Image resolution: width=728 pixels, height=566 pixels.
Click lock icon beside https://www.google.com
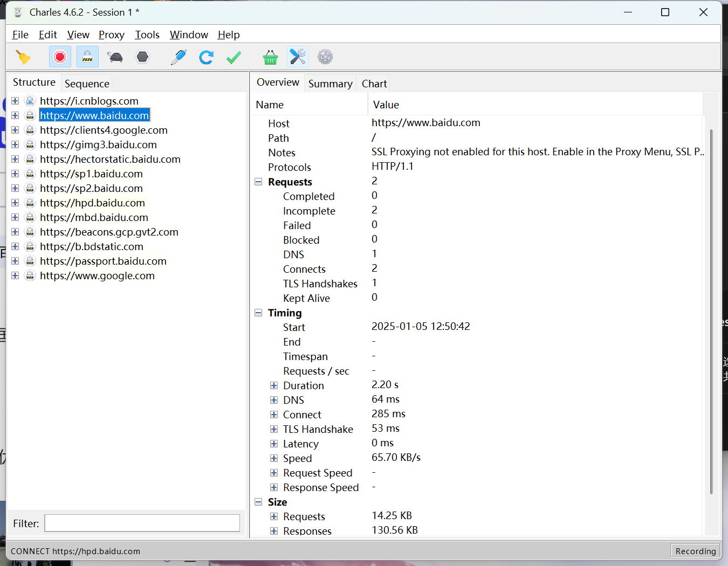(x=30, y=275)
